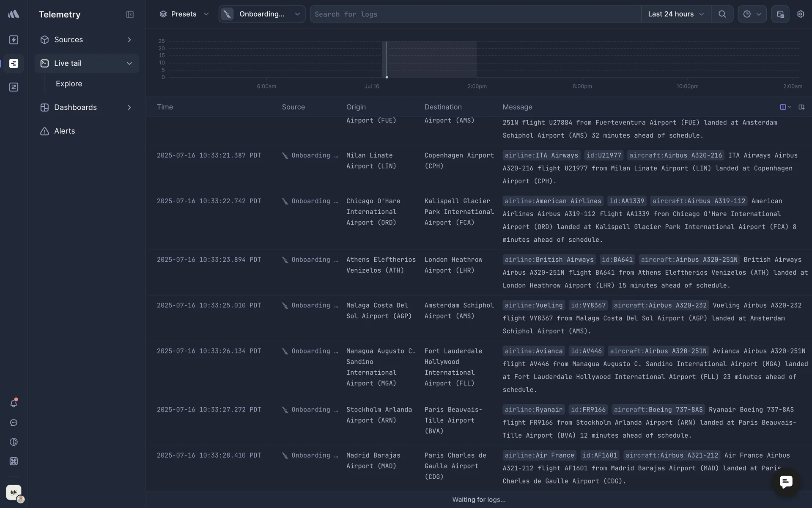Click the id:BA641 tag
This screenshot has height=508, width=812.
(617, 260)
